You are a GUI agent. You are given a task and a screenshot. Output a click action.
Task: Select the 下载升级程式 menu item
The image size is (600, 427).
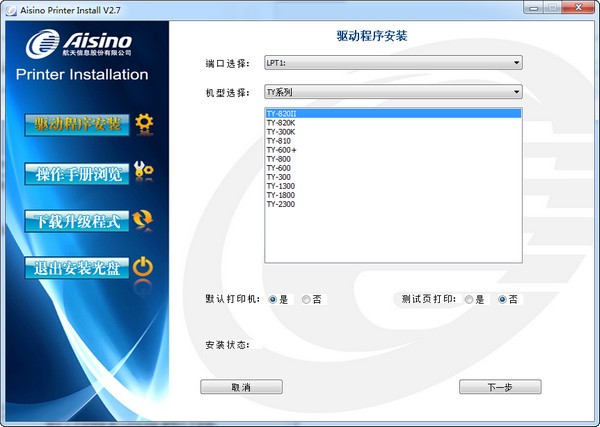[77, 221]
